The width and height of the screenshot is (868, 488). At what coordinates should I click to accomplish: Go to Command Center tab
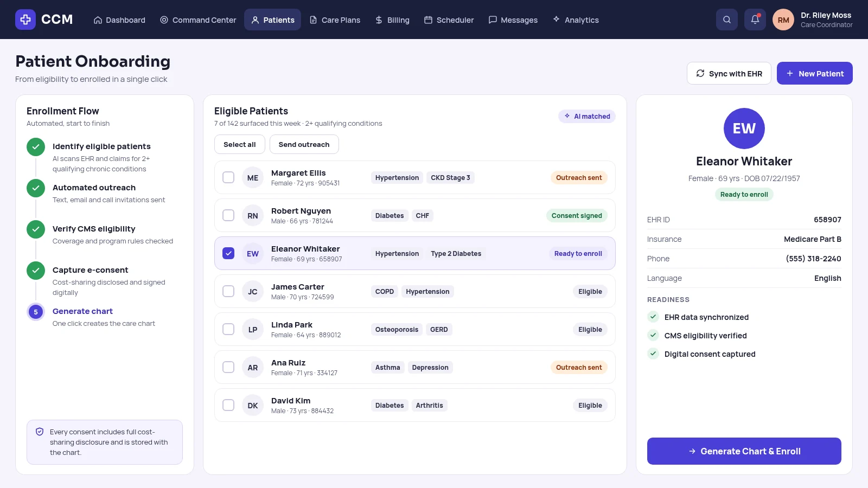point(198,20)
